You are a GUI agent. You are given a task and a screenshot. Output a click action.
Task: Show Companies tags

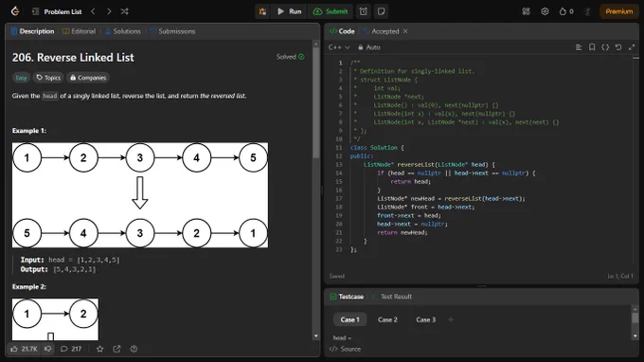click(x=88, y=78)
